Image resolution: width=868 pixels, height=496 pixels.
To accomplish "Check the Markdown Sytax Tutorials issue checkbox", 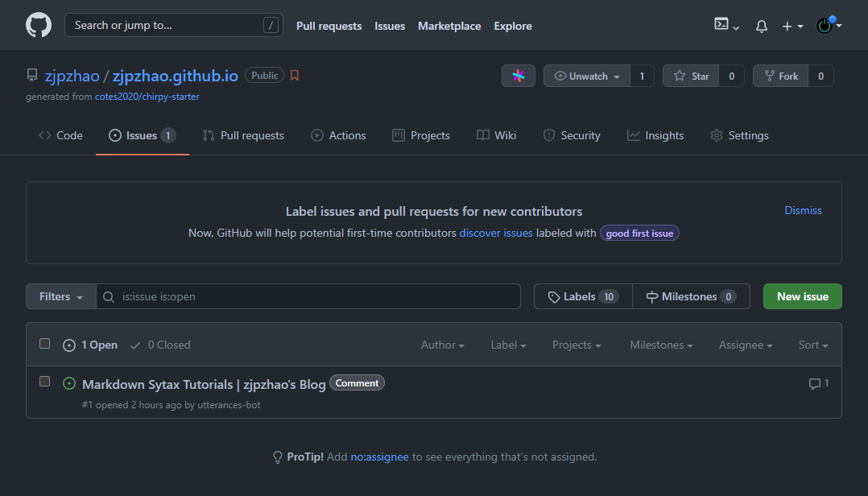I will 44,381.
